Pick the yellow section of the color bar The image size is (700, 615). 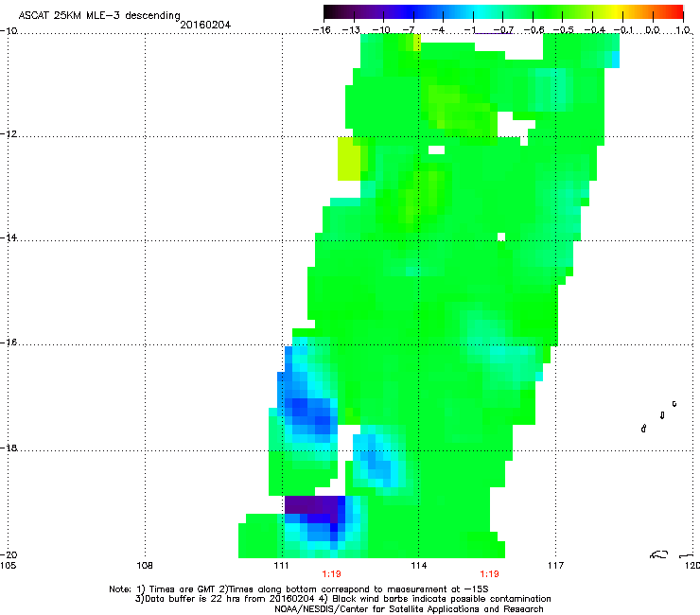pyautogui.click(x=617, y=12)
